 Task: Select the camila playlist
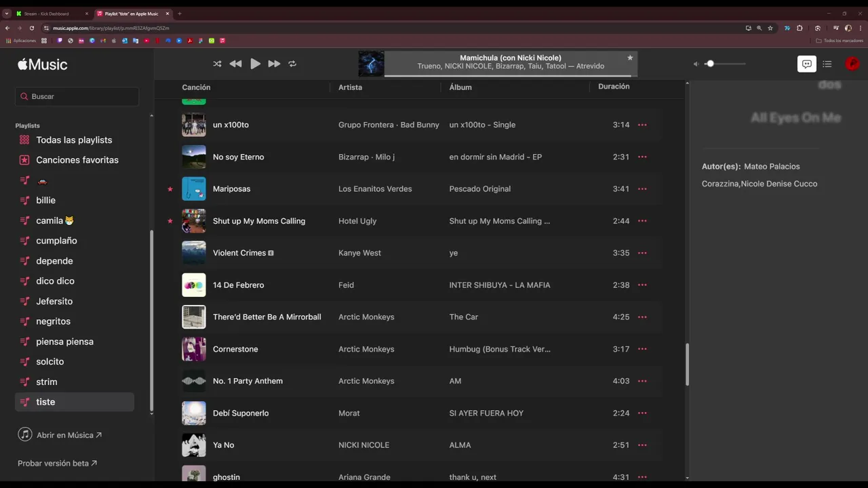pos(74,220)
